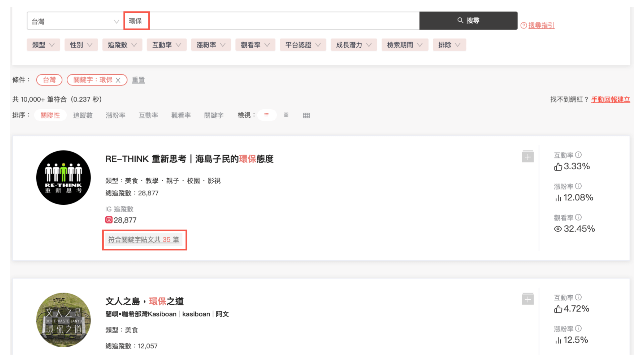
Task: Switch to table view icon
Action: (x=306, y=115)
